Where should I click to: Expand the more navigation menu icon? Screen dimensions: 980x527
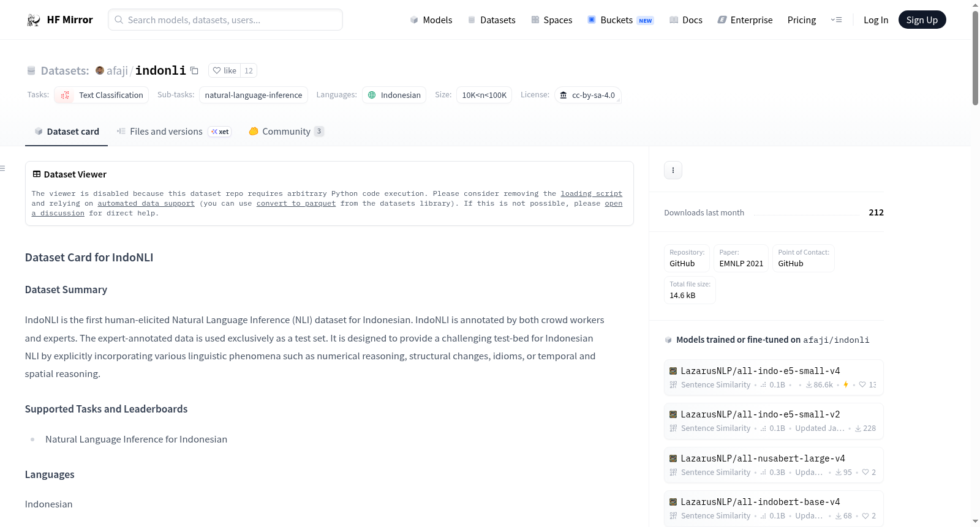click(836, 20)
